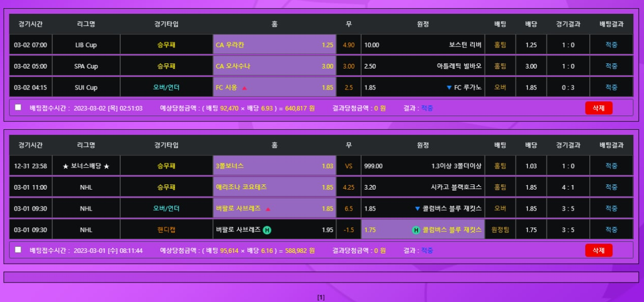Click 리그명 column header in second table
Screen dimensions: 644x302
[x=86, y=145]
